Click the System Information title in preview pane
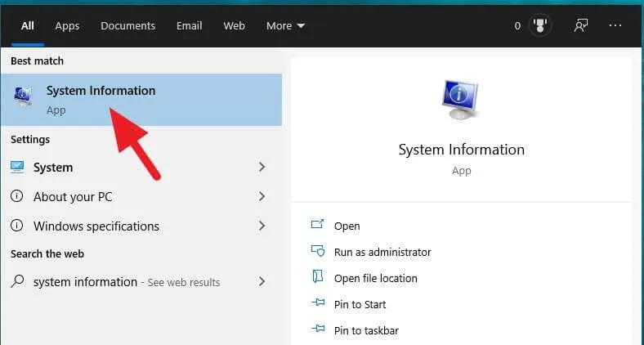The image size is (644, 345). tap(461, 150)
